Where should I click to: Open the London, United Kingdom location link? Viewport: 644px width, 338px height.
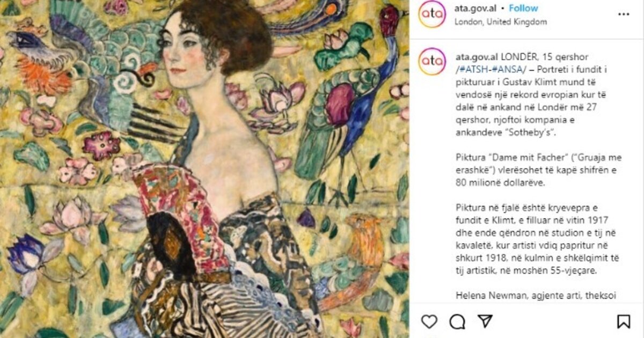coord(501,22)
